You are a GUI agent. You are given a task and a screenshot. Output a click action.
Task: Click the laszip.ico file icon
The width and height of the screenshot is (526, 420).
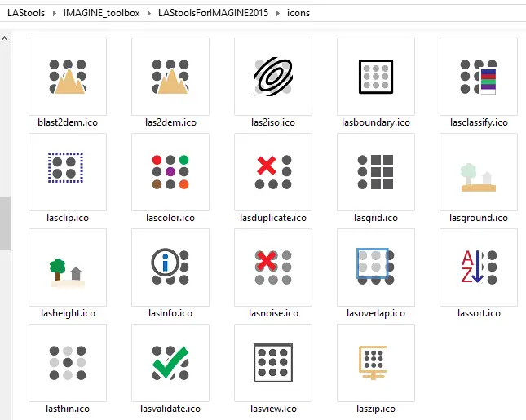[376, 363]
